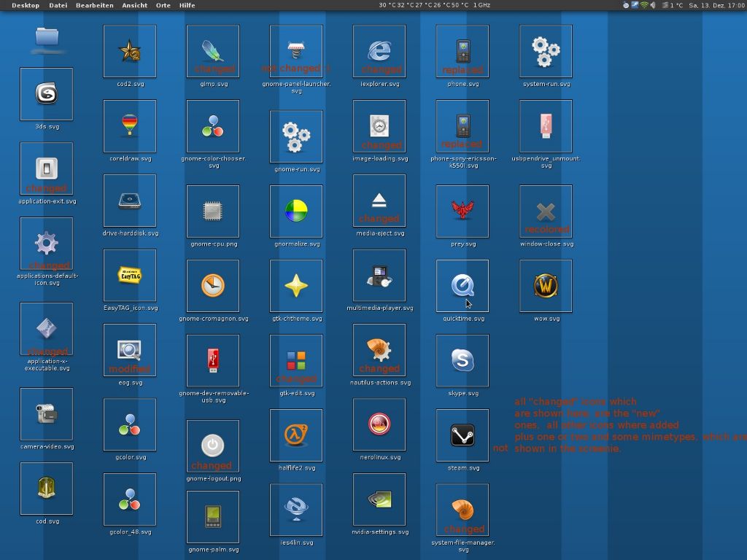Select the camera-video.svg icon

47,414
